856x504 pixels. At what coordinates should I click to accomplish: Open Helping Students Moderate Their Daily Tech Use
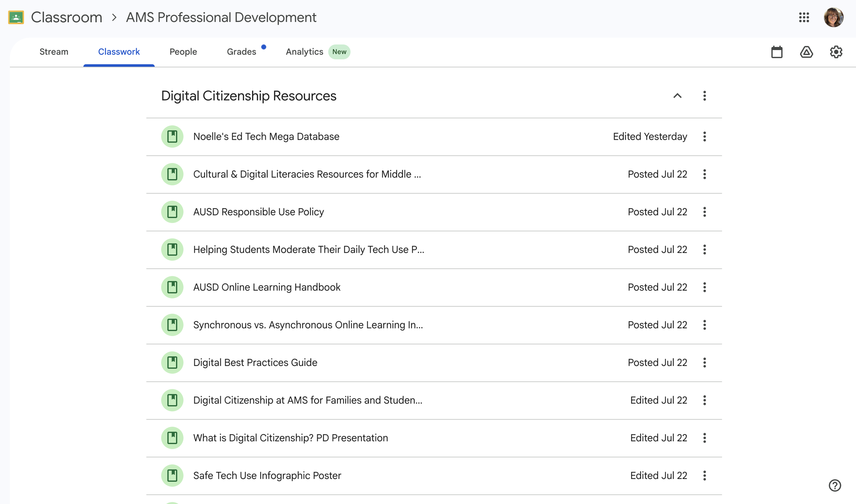tap(309, 250)
